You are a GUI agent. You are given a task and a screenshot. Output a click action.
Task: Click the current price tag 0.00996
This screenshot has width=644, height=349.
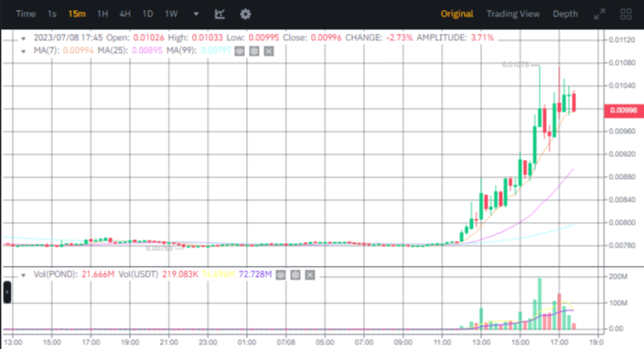(624, 110)
